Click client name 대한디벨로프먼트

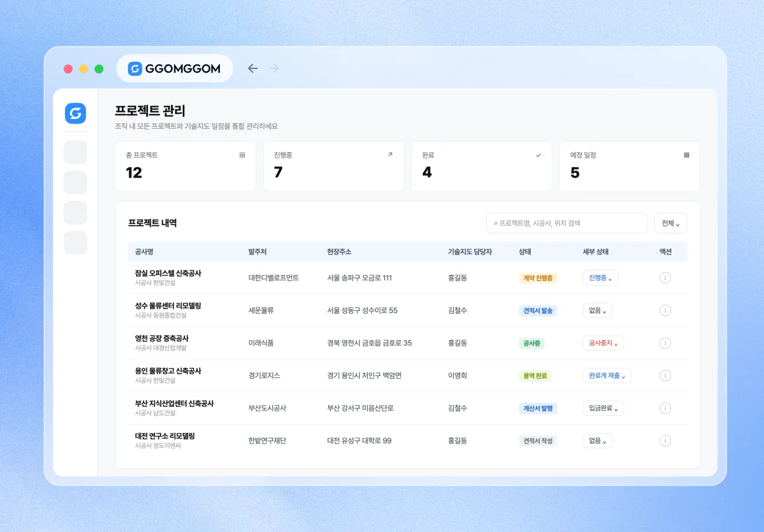point(273,278)
